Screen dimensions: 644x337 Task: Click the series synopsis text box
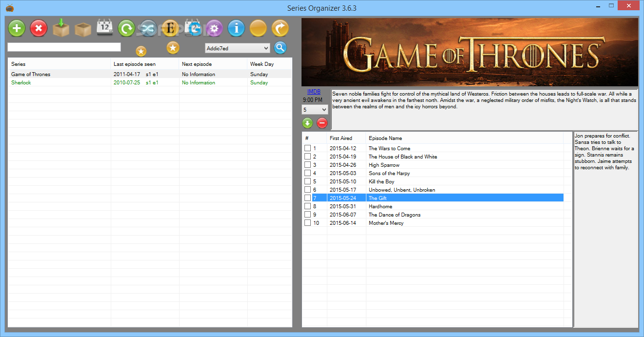484,109
